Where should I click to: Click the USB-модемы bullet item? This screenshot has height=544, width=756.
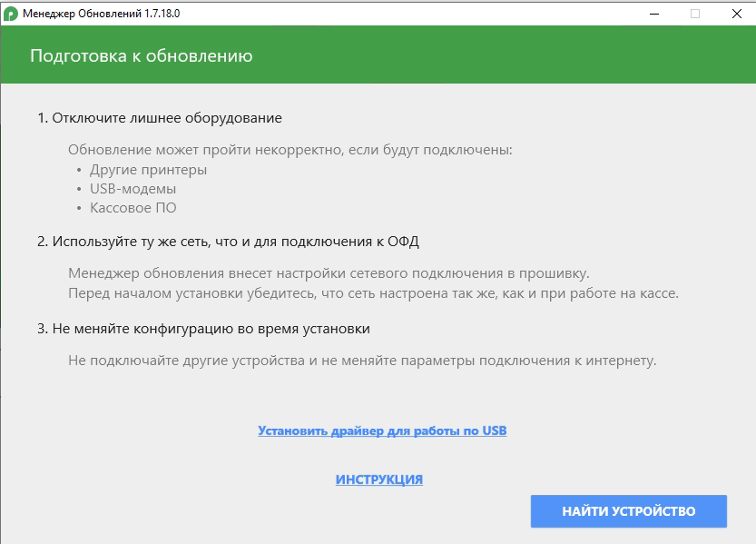click(x=133, y=189)
